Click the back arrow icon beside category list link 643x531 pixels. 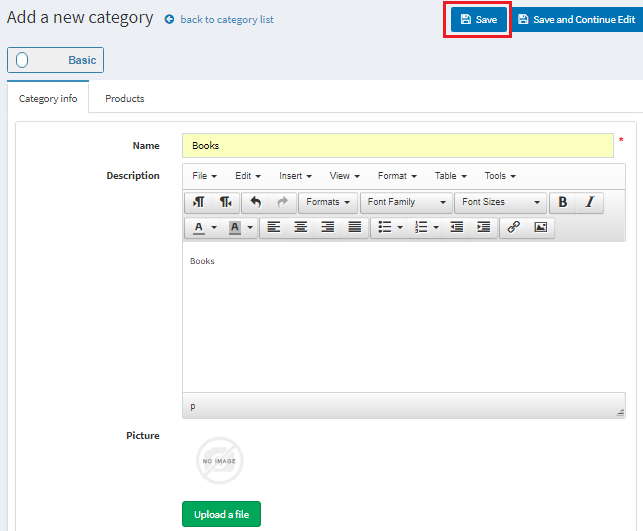(169, 19)
